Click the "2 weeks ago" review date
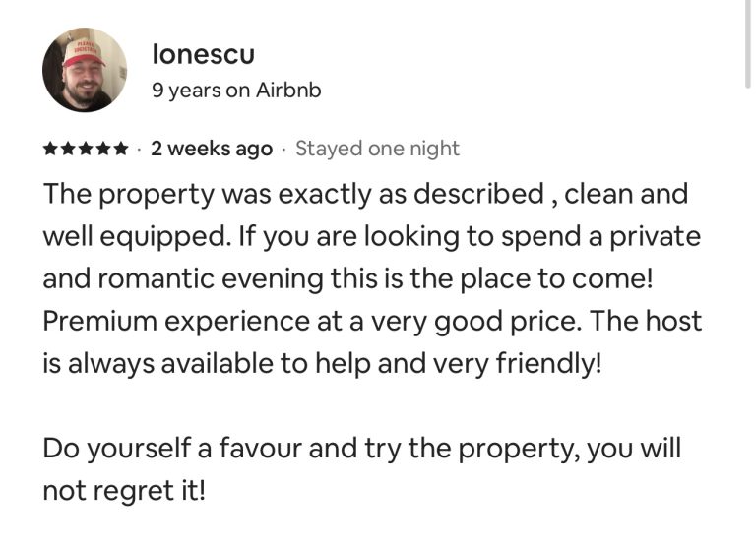The image size is (756, 547). 211,149
